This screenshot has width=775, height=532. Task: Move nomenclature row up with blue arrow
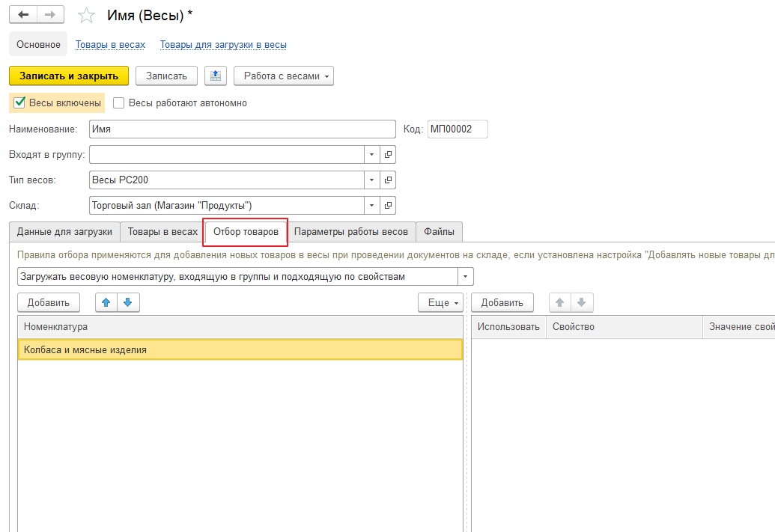pos(106,302)
